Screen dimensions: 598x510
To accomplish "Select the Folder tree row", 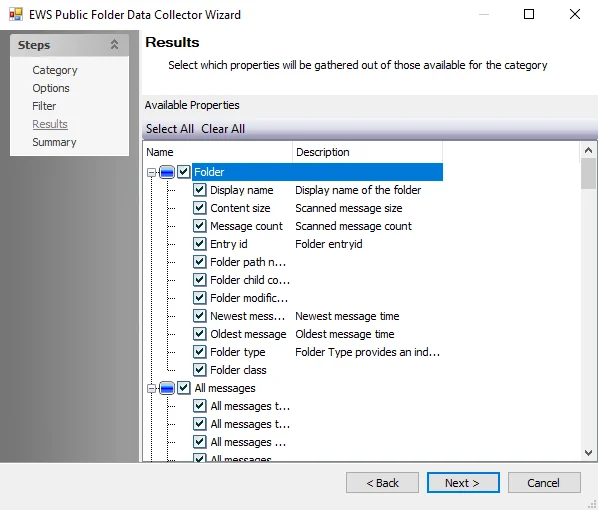I will [x=317, y=172].
